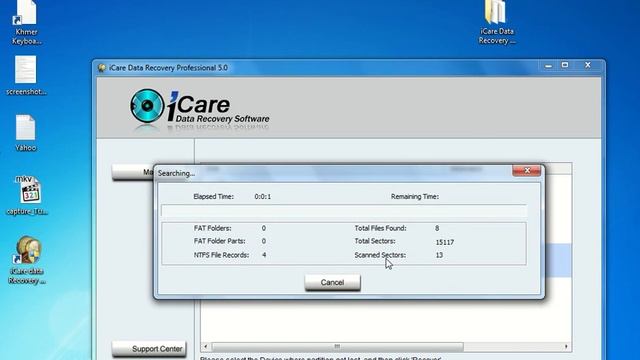Click iCare Data Recovery Professional 5.0 title

(168, 68)
